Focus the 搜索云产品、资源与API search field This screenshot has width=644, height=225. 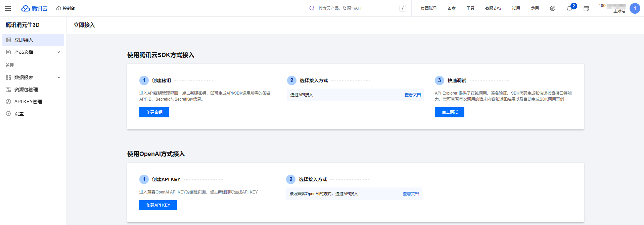[358, 8]
